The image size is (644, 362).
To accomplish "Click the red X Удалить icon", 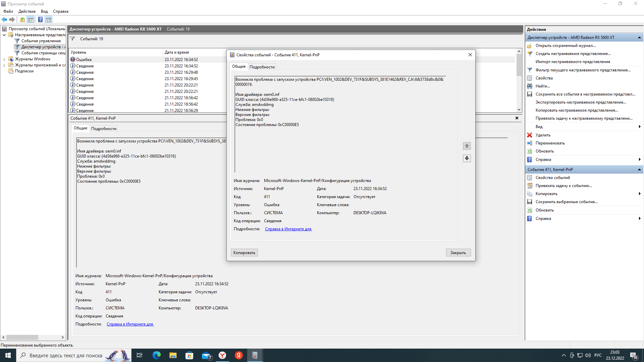I will pyautogui.click(x=530, y=135).
